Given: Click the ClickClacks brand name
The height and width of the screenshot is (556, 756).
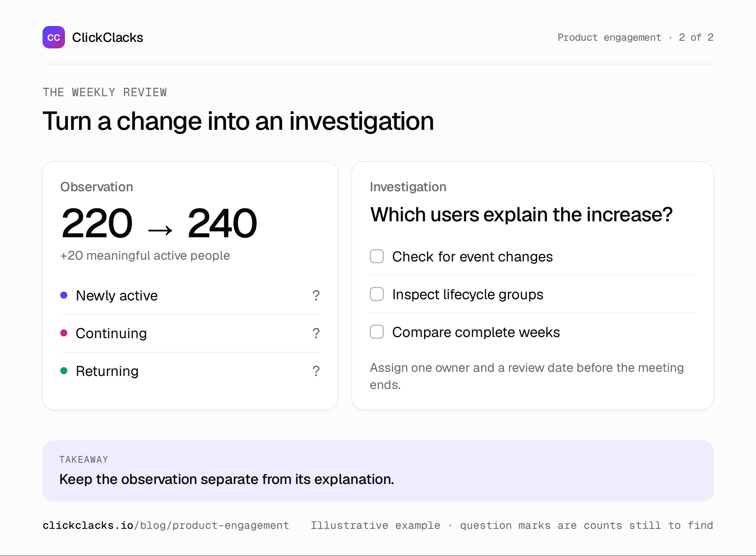Looking at the screenshot, I should [107, 37].
